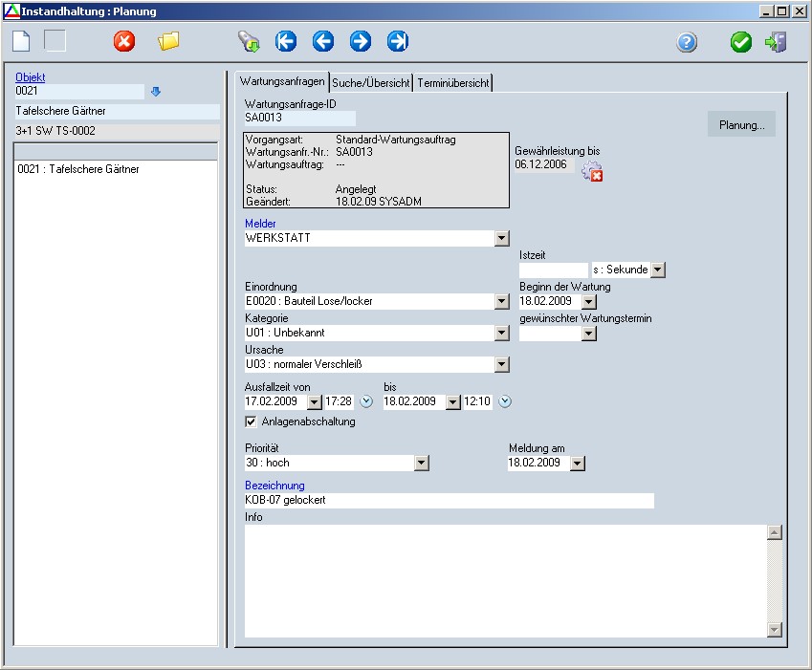Open the yellow folder icon
This screenshot has width=812, height=670.
pos(169,41)
